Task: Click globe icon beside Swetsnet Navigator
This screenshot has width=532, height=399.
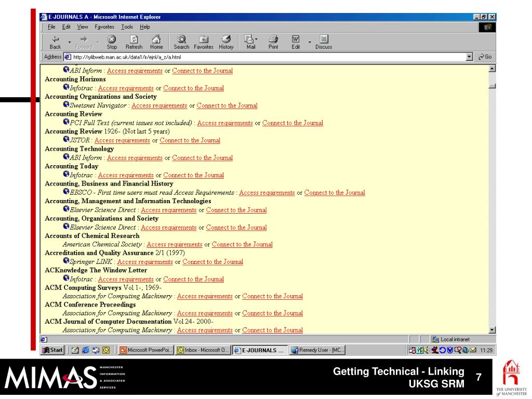Action: [x=66, y=104]
